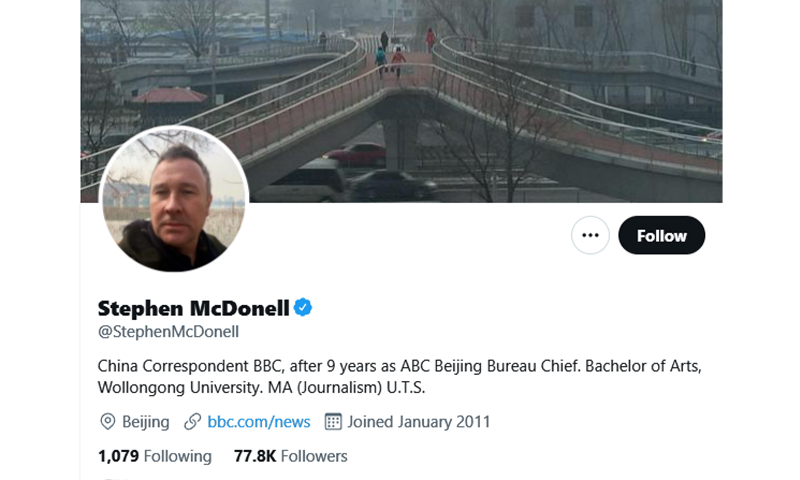Open the circular profile avatar photo
The image size is (800, 480).
click(174, 199)
